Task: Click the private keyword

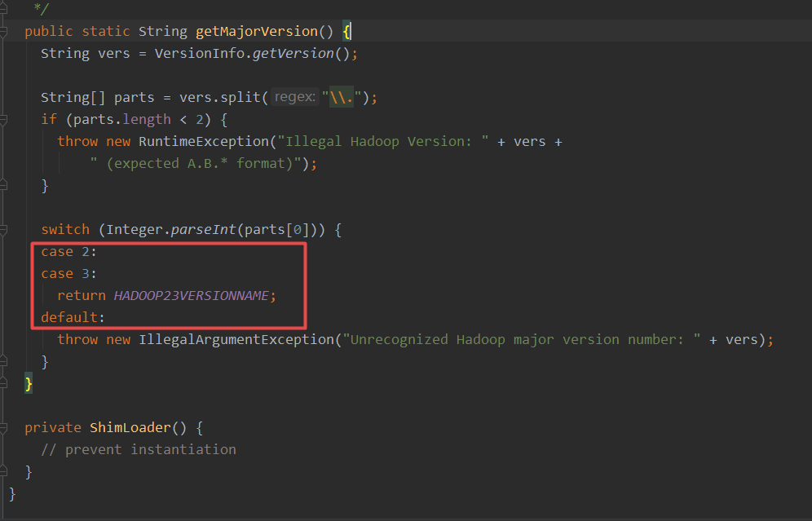Action: [53, 427]
